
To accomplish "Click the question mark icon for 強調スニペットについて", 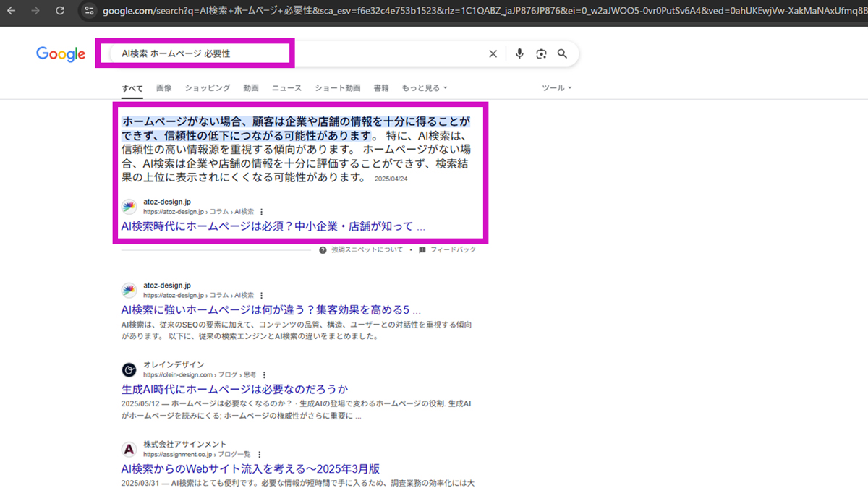I will pos(323,249).
